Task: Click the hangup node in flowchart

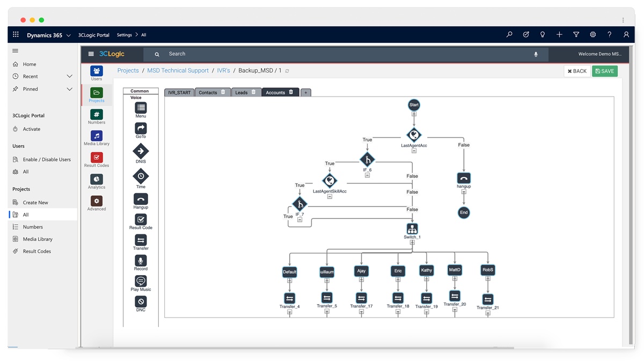Action: point(464,178)
